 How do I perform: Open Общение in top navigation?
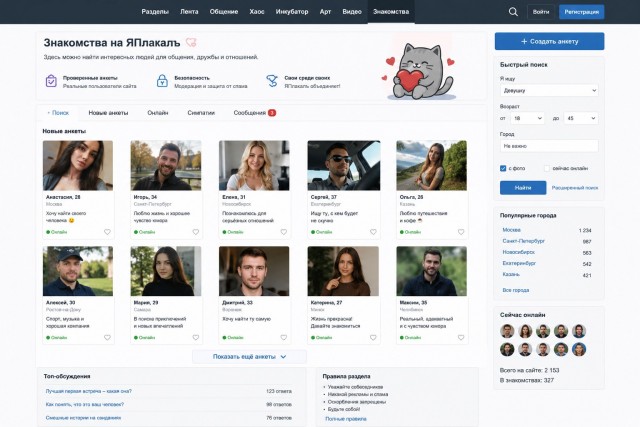coord(224,12)
